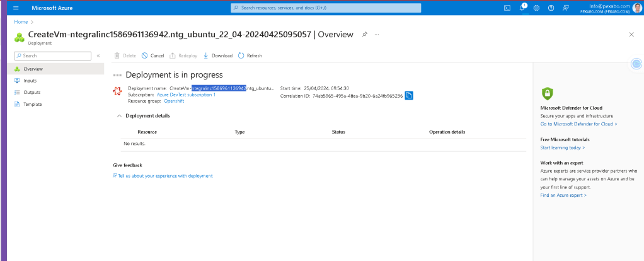Close the deployment overview pane
The image size is (644, 261).
631,35
